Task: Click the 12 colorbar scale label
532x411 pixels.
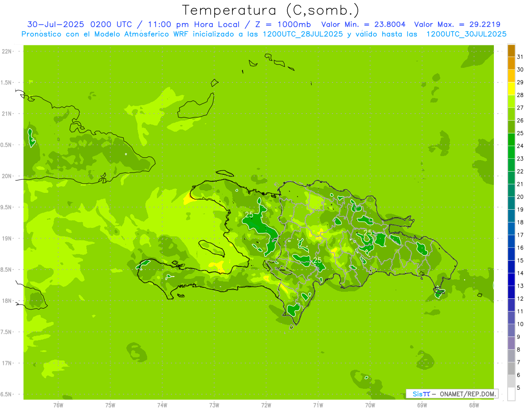Action: (x=520, y=299)
